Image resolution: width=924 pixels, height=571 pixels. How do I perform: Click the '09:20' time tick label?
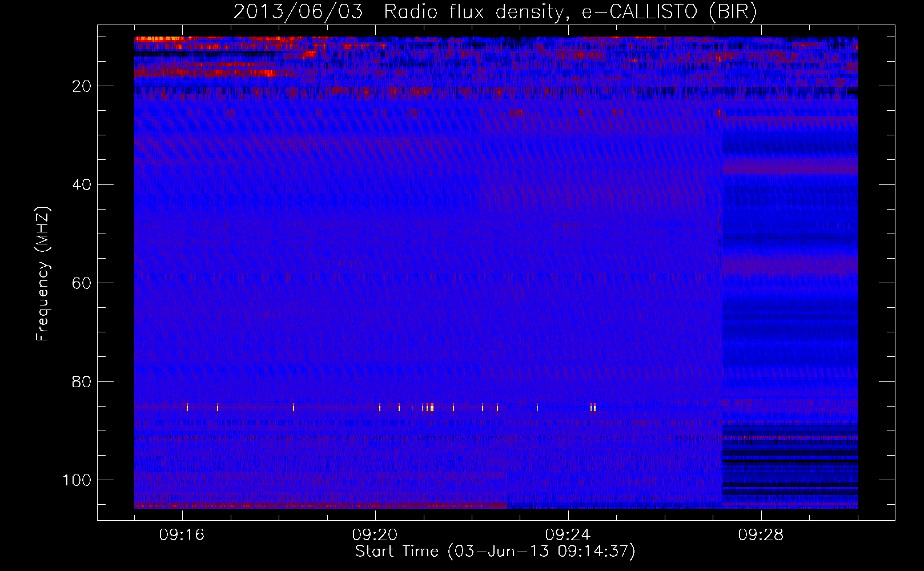click(375, 534)
